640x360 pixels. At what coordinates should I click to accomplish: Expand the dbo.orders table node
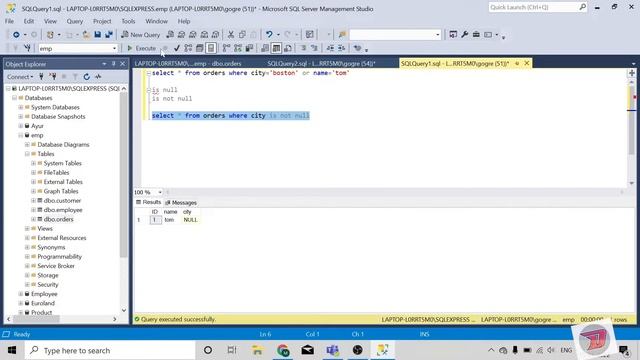[33, 219]
